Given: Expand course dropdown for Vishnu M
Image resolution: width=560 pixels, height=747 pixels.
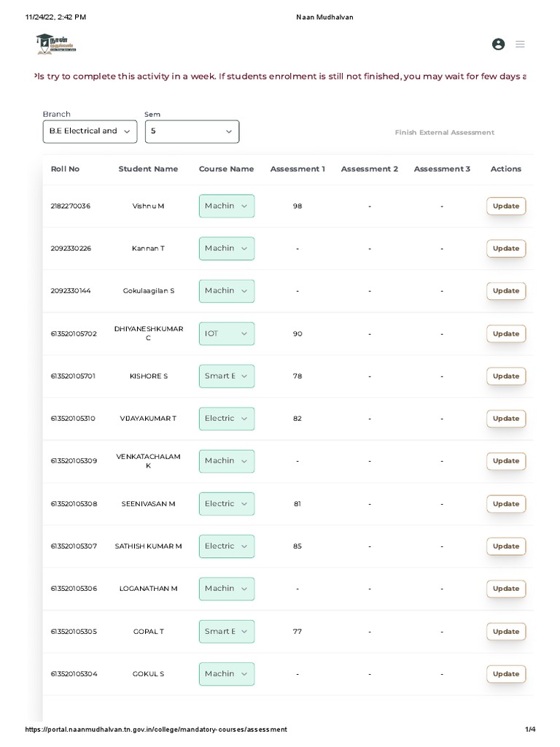Looking at the screenshot, I should [227, 206].
